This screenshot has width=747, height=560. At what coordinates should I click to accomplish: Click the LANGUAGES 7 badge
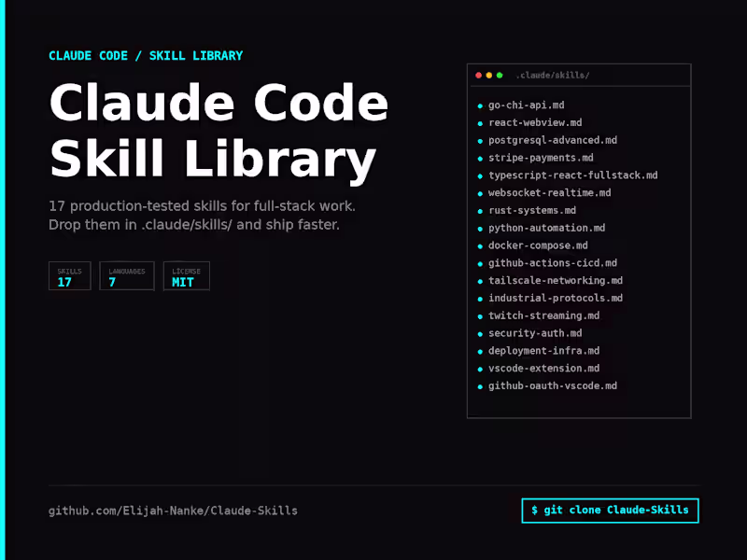click(127, 275)
